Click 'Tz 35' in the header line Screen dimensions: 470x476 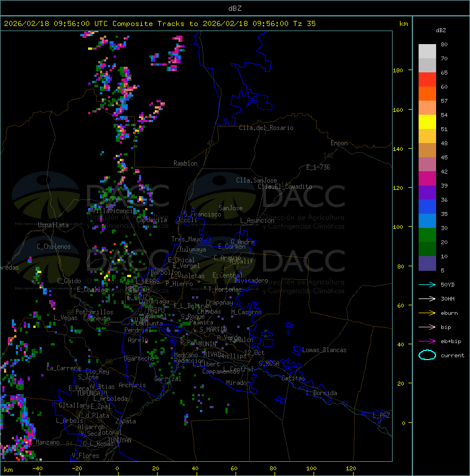coord(304,23)
